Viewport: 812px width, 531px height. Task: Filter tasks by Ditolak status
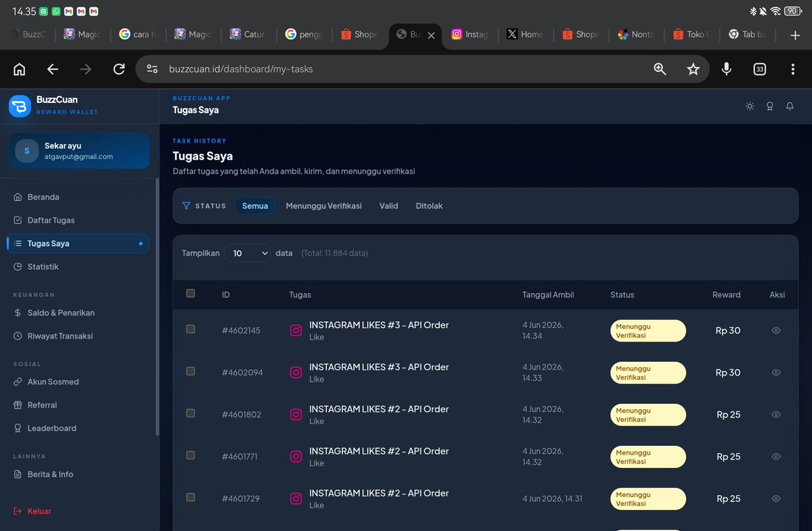(429, 206)
